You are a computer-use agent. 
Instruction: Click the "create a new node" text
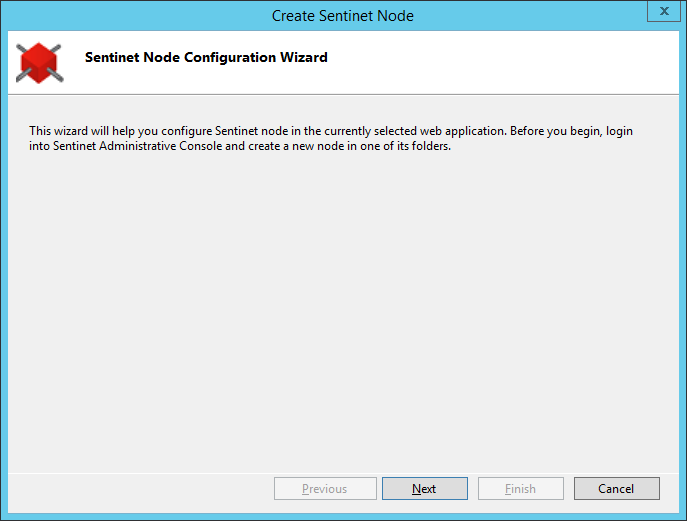[345, 146]
